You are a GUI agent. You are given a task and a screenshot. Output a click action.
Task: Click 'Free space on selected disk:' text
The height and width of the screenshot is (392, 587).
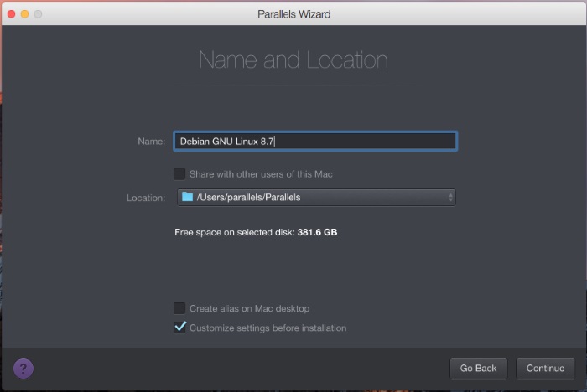(235, 232)
